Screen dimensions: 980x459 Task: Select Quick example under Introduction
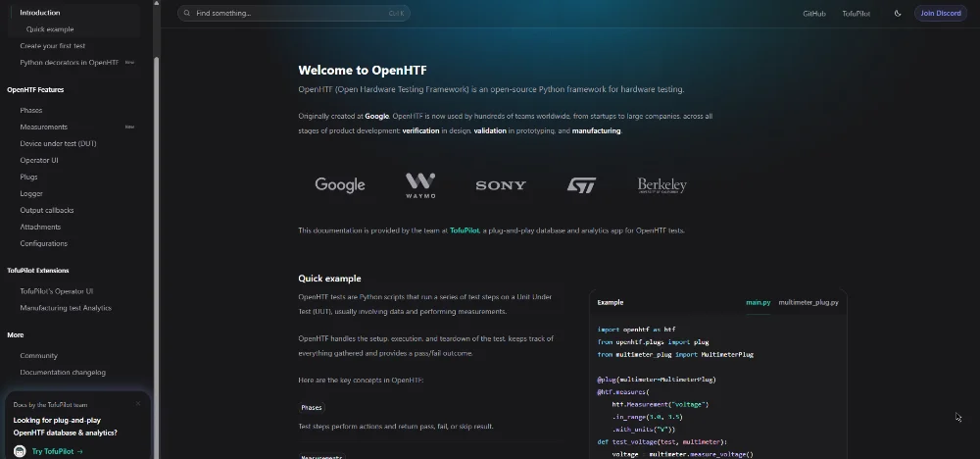click(x=50, y=29)
